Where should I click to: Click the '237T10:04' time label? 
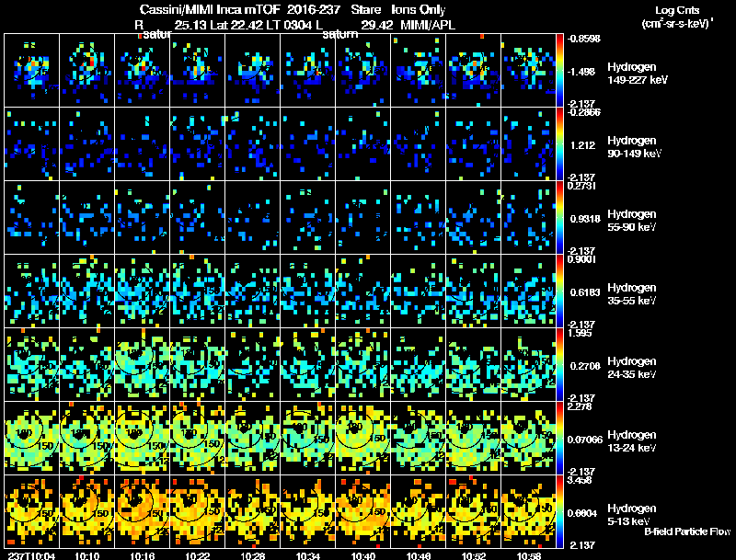pos(31,556)
